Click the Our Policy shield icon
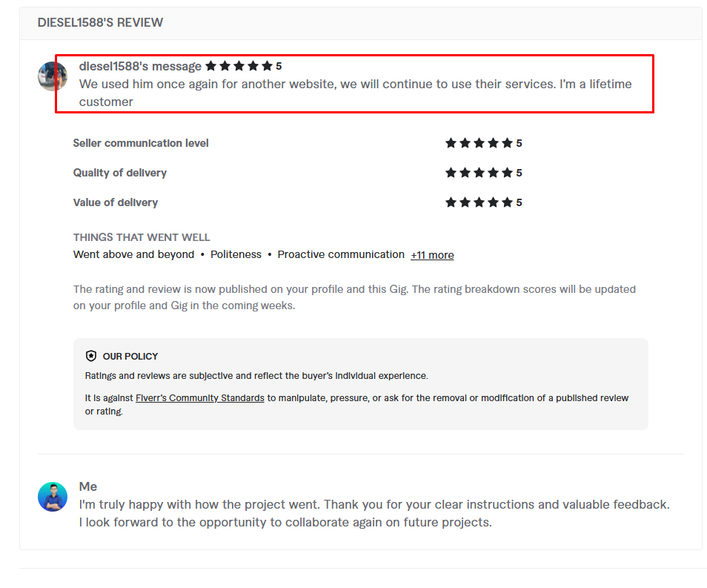 [x=91, y=356]
